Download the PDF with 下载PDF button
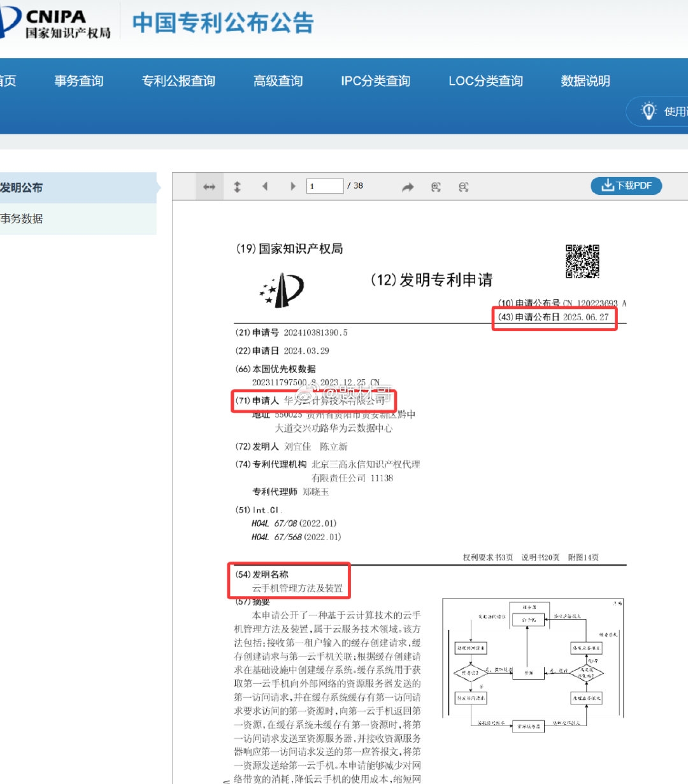 click(626, 185)
